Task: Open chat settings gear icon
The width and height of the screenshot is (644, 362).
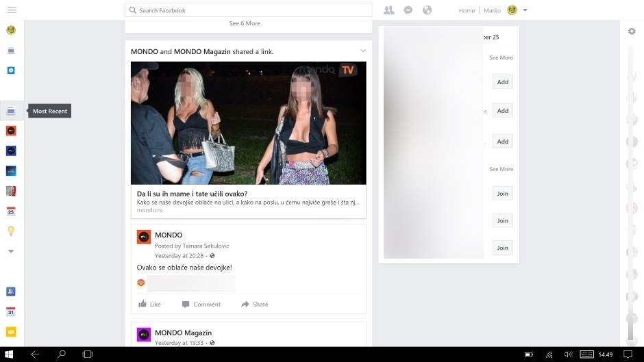Action: (632, 31)
